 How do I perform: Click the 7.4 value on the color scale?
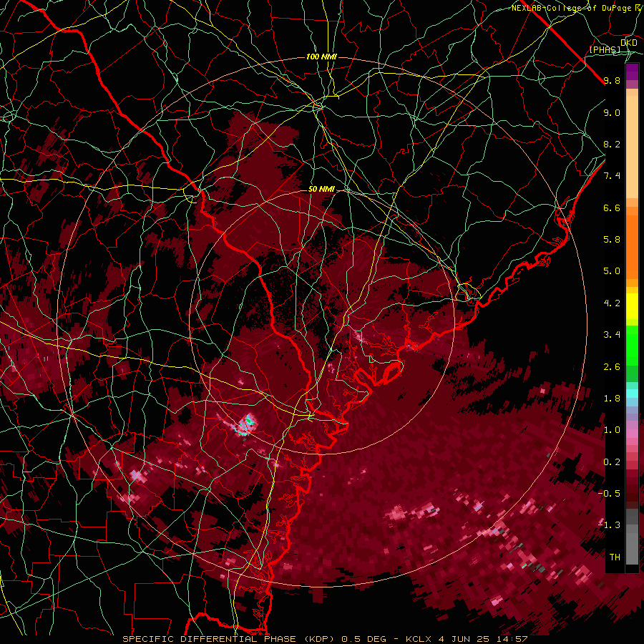612,176
